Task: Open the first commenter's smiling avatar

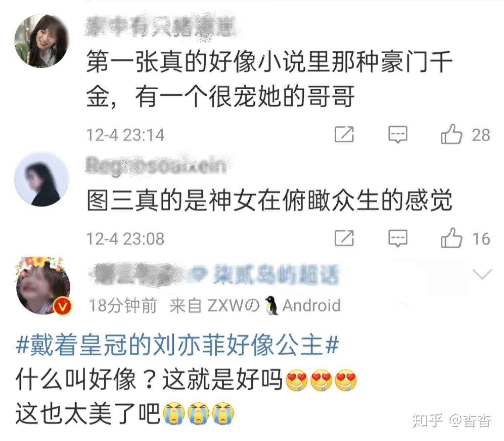Action: [x=41, y=41]
